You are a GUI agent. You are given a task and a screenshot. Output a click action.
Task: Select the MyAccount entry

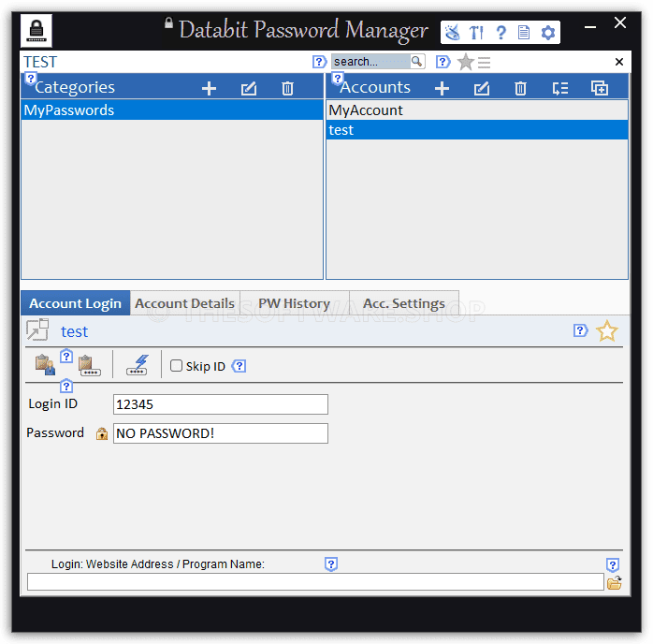(477, 110)
